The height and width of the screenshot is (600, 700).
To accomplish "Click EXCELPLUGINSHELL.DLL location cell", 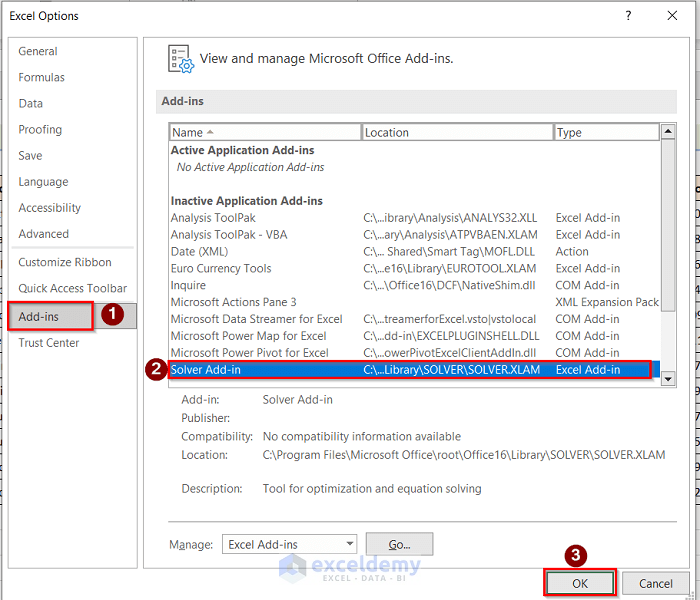I will tap(451, 336).
